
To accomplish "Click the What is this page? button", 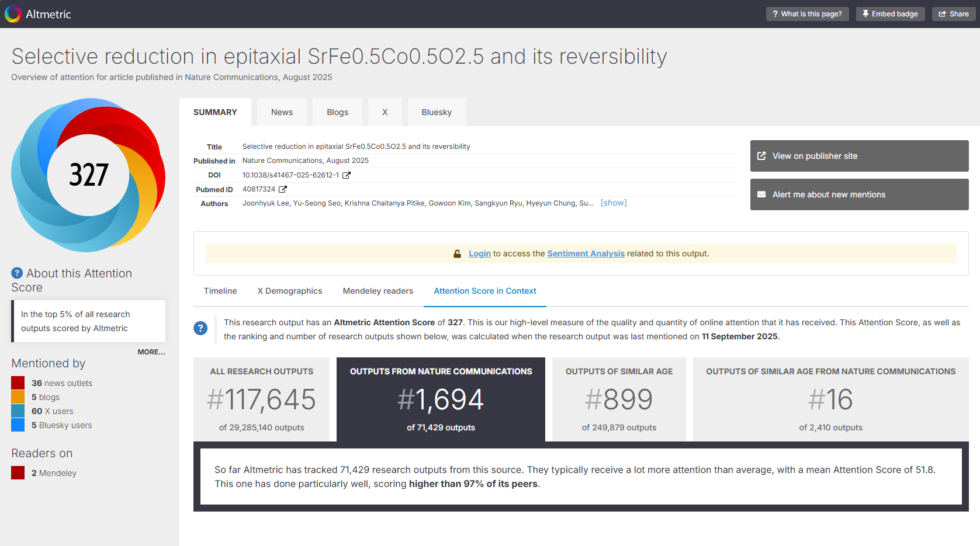I will coord(808,14).
